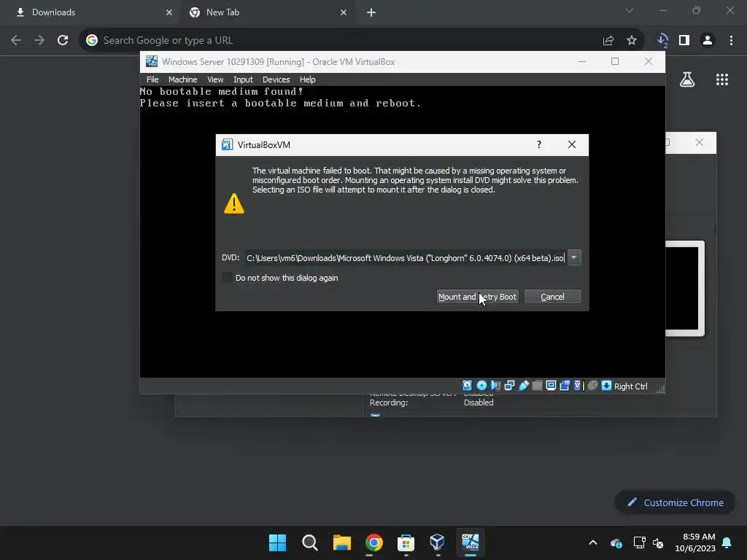Click the OneDrive cloud tray icon

click(x=616, y=542)
